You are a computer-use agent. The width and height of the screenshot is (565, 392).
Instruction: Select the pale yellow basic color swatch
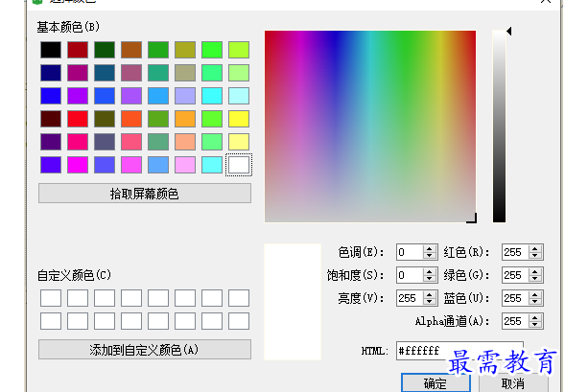tap(239, 142)
